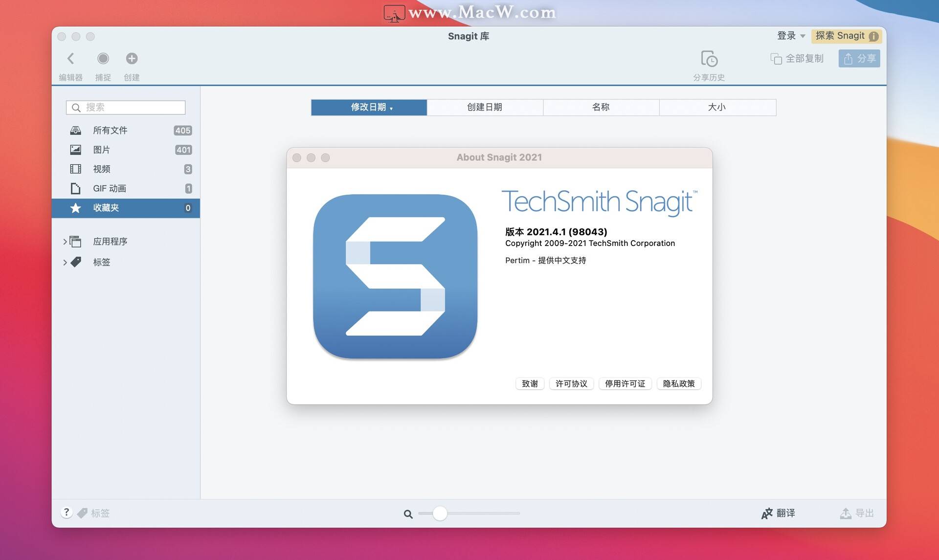This screenshot has width=939, height=560.
Task: Click the Copyright 2009-2021 TechSmith text
Action: (x=590, y=244)
